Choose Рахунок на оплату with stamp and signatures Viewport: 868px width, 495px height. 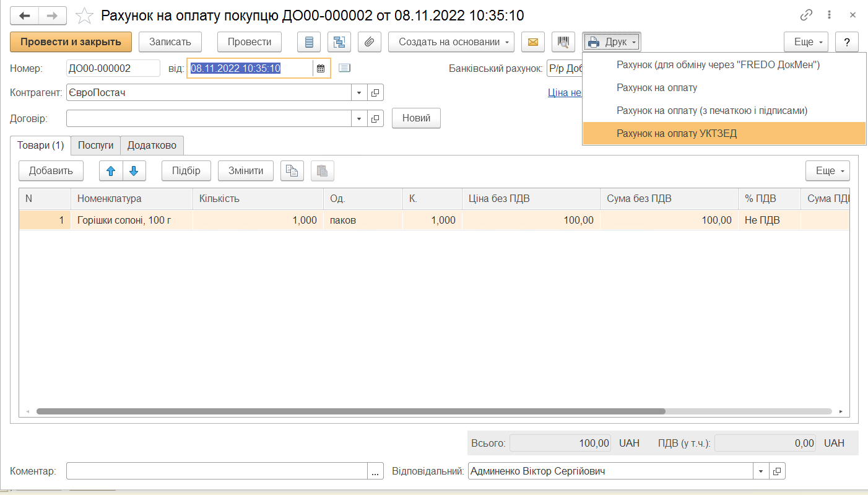(x=723, y=110)
